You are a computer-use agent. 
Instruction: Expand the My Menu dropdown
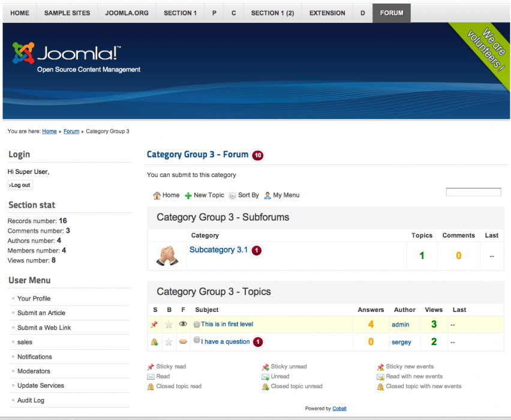pyautogui.click(x=281, y=195)
